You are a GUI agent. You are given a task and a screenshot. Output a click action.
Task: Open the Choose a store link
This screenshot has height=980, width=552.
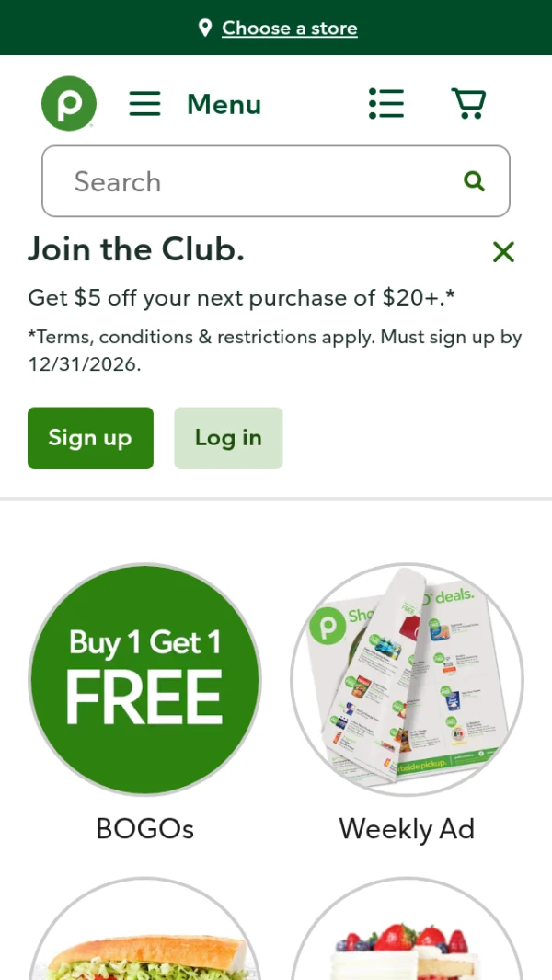(290, 29)
